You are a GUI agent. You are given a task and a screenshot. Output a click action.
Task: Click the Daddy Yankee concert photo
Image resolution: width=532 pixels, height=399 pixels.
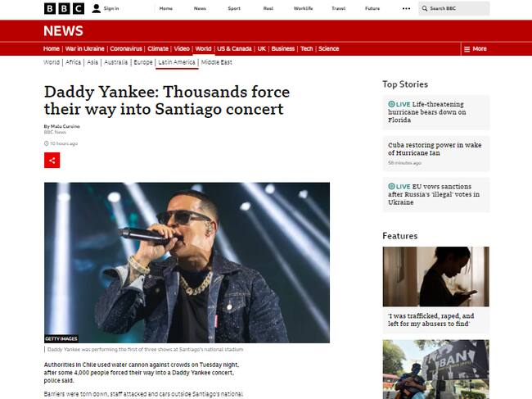point(187,262)
